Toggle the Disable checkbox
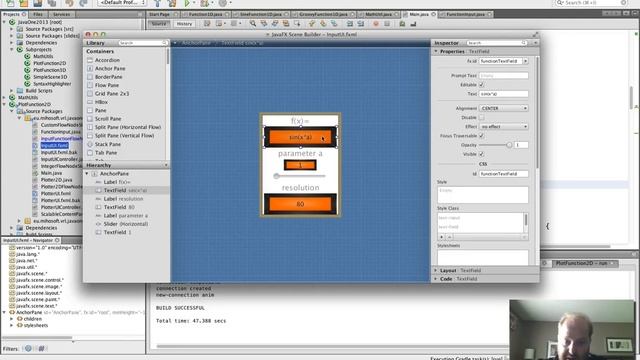The image size is (640, 360). point(482,118)
